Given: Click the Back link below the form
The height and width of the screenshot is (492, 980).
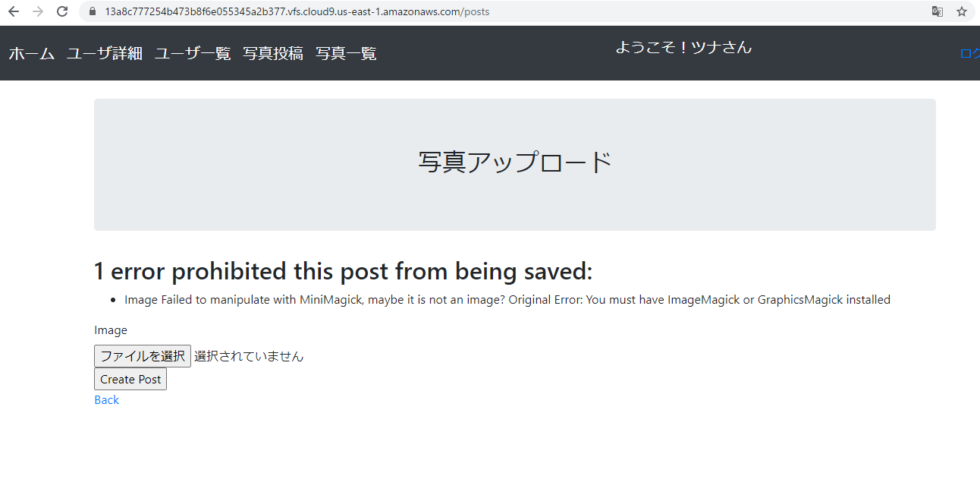Looking at the screenshot, I should tap(106, 399).
